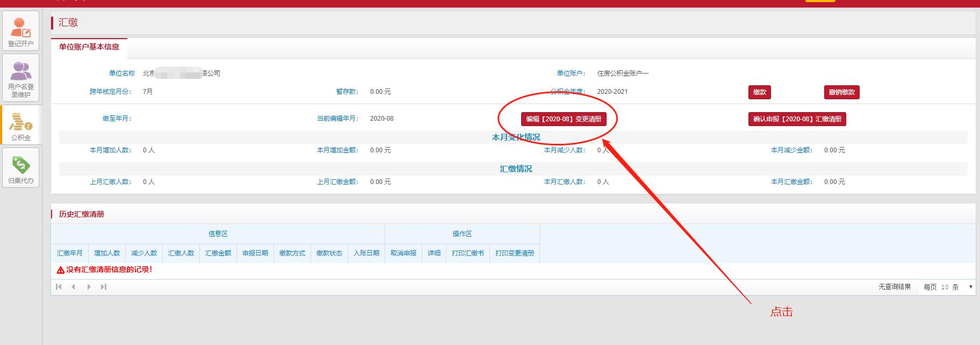The width and height of the screenshot is (980, 345).
Task: Click the 本月减少金额 label
Action: (792, 150)
